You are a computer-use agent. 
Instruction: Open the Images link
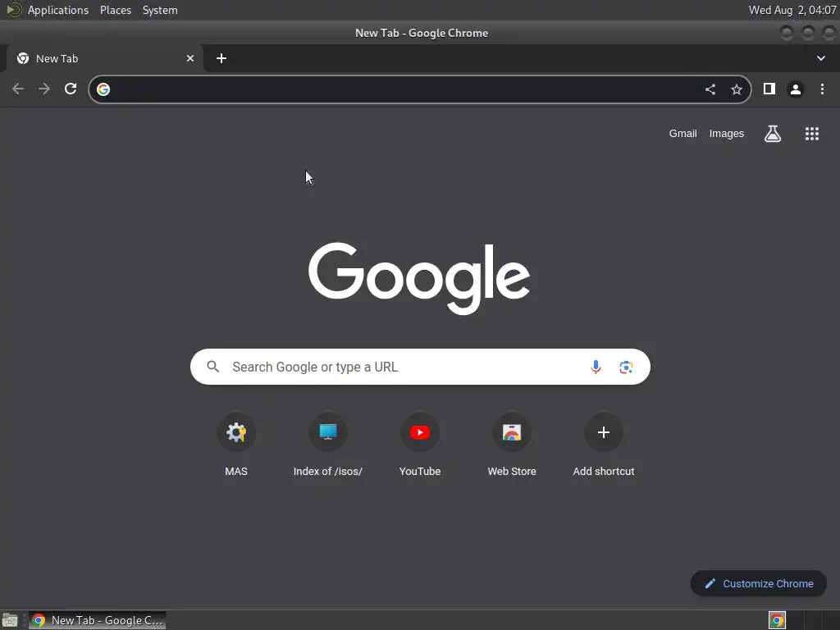(x=727, y=134)
